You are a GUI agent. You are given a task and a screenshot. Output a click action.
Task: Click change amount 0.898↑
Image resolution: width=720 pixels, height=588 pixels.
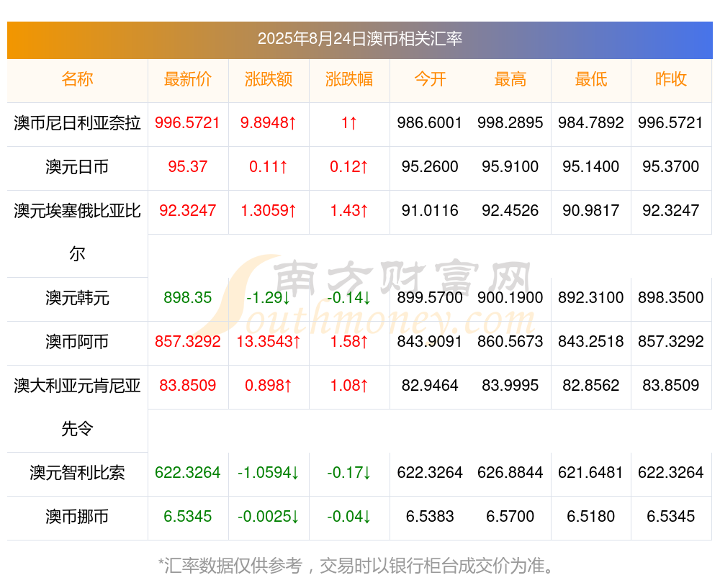pos(269,385)
